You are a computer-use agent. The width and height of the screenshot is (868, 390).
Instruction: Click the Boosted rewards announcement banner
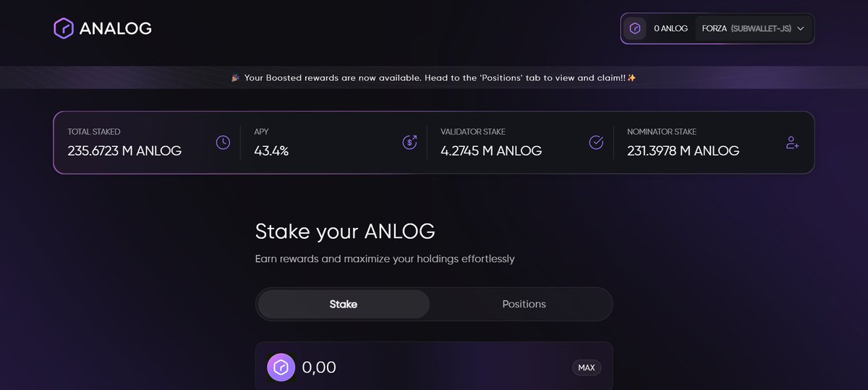click(x=434, y=77)
